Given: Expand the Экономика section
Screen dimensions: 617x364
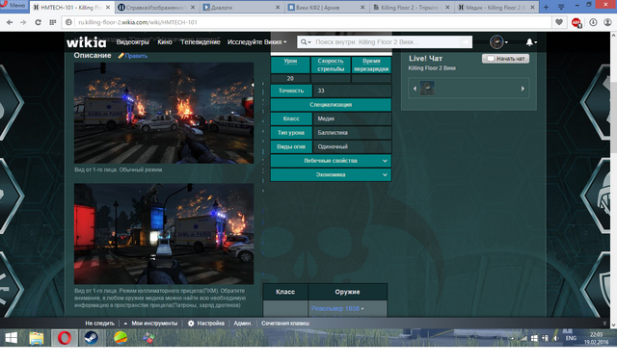Looking at the screenshot, I should (x=331, y=174).
